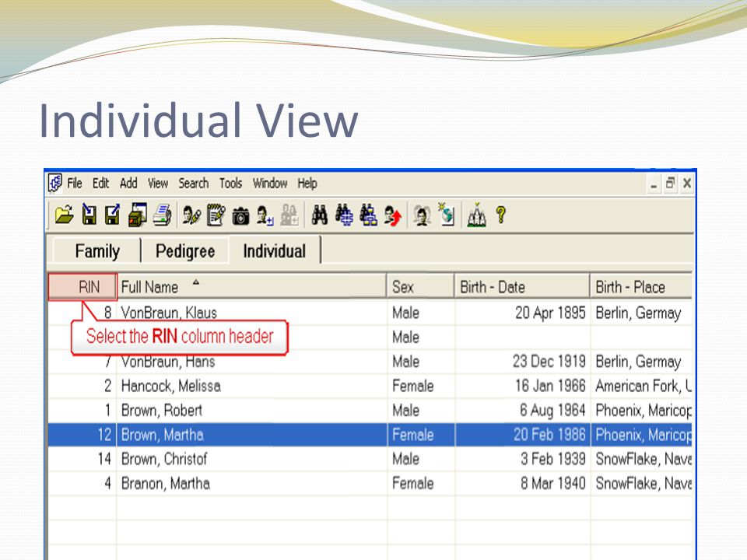Click the grayed Add Family icon

coord(289,215)
